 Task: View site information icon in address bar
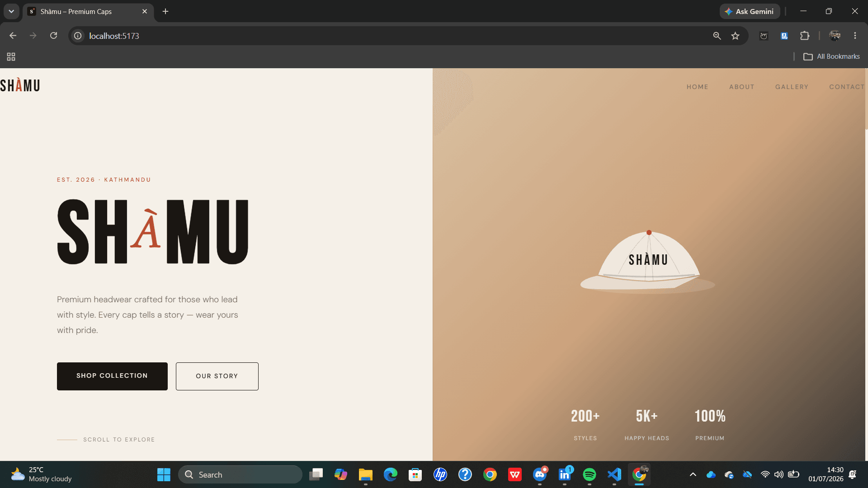(78, 36)
